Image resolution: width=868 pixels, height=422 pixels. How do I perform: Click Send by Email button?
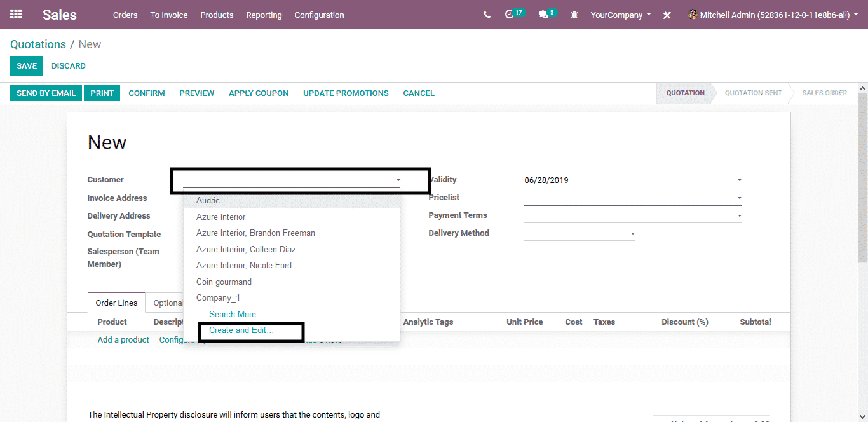point(46,93)
